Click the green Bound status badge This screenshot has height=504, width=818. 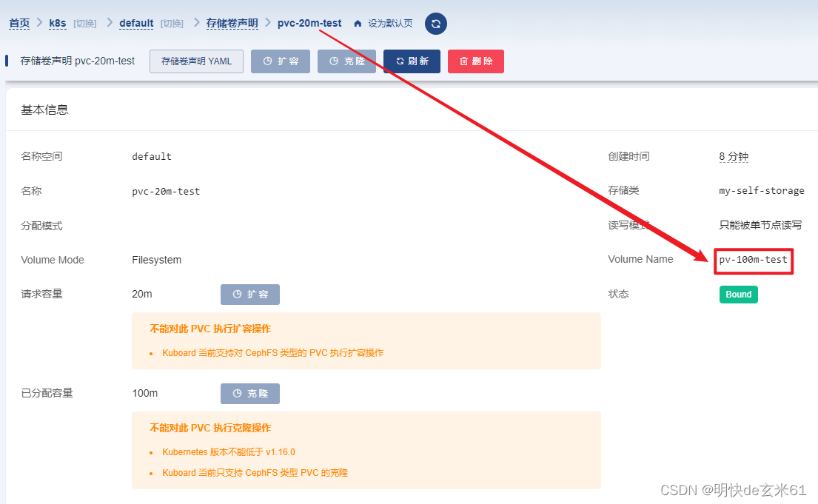click(x=738, y=295)
